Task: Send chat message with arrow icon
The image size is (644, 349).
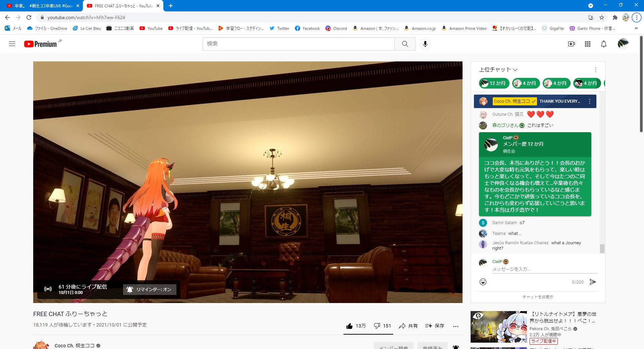Action: [593, 282]
